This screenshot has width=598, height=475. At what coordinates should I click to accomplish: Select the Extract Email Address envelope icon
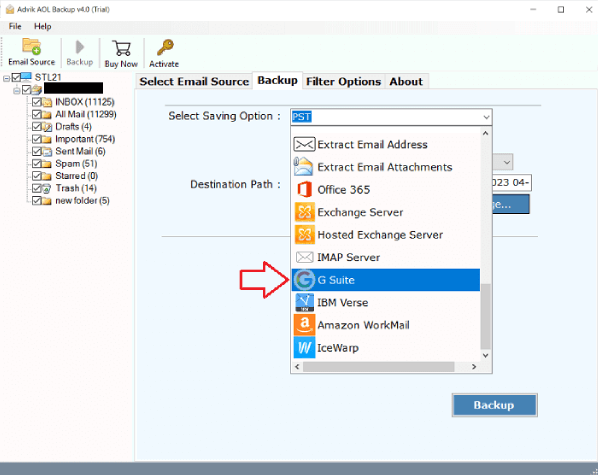[304, 144]
